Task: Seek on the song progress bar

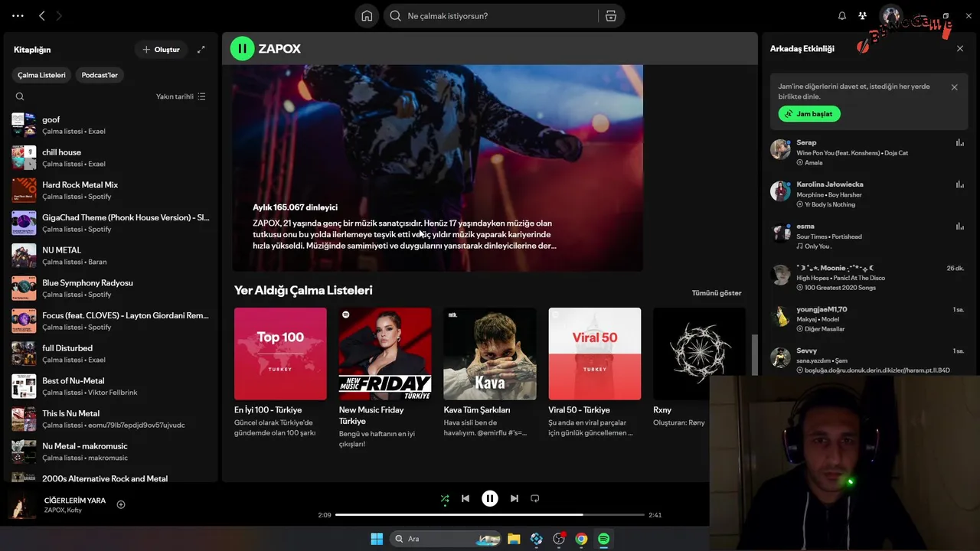Action: click(490, 515)
